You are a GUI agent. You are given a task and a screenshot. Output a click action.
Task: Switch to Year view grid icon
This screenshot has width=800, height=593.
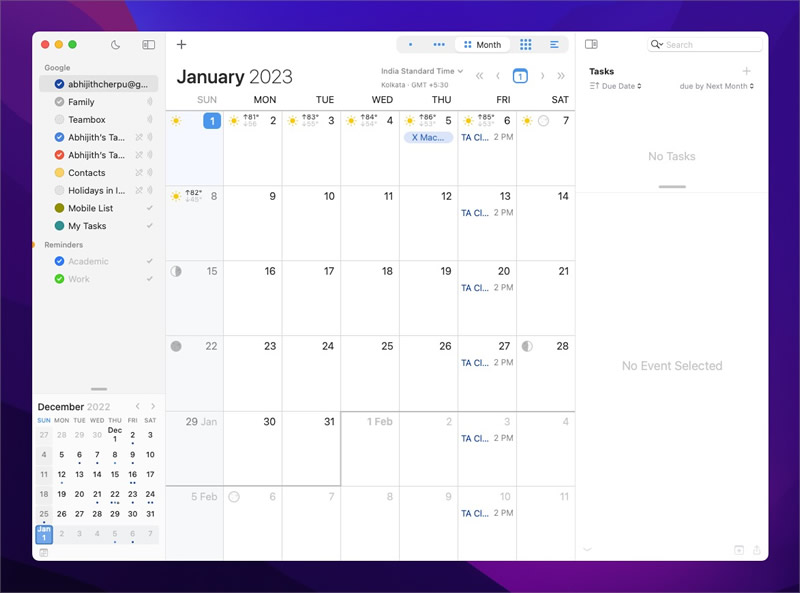click(x=526, y=44)
